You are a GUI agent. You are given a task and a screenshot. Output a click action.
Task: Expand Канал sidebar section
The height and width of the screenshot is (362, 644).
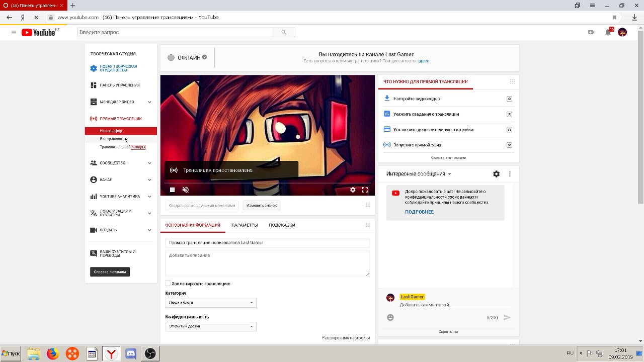149,179
